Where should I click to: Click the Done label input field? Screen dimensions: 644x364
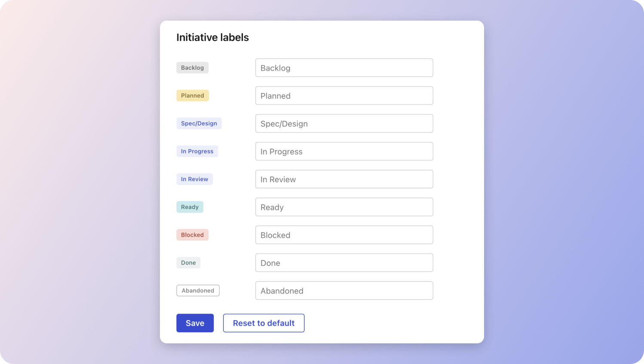[344, 263]
